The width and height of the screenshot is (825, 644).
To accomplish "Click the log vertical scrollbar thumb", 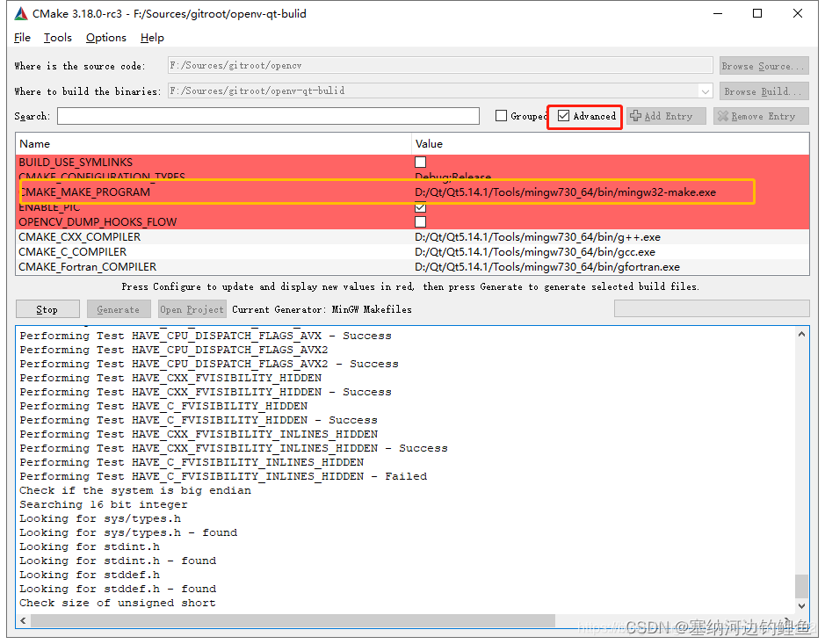I will pyautogui.click(x=801, y=586).
